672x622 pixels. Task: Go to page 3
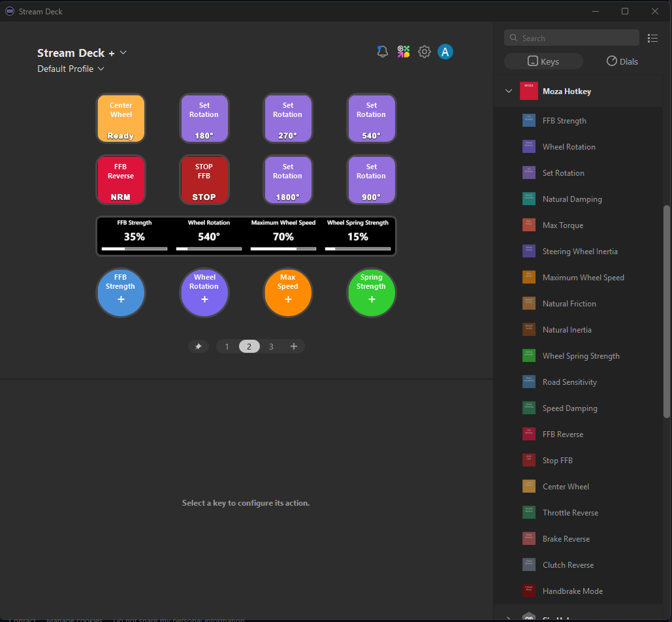coord(271,346)
